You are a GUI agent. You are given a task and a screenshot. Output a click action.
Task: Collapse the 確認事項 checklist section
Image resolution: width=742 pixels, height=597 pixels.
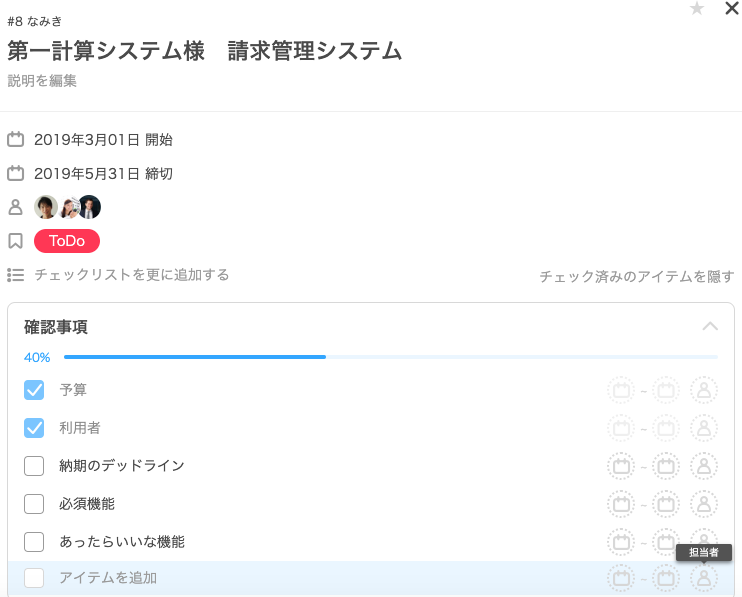click(710, 326)
